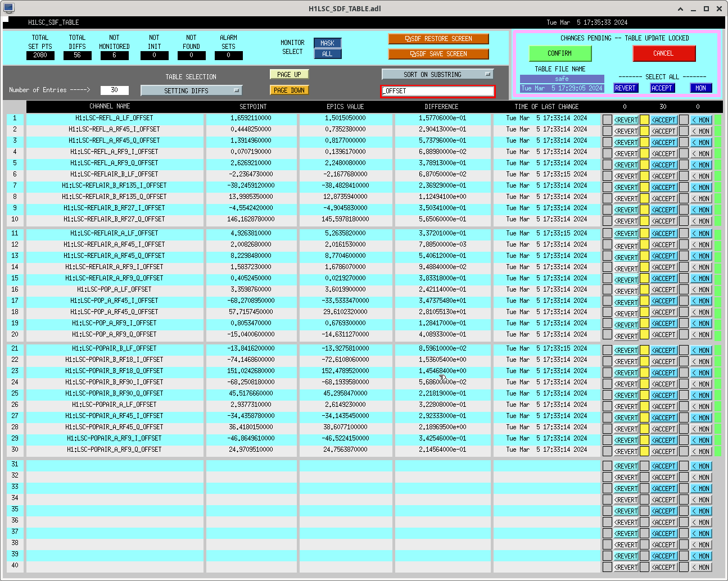Click <REVERT arrow for row 1 REFL_A_LF_OFFSET
728x581 pixels.
[626, 120]
